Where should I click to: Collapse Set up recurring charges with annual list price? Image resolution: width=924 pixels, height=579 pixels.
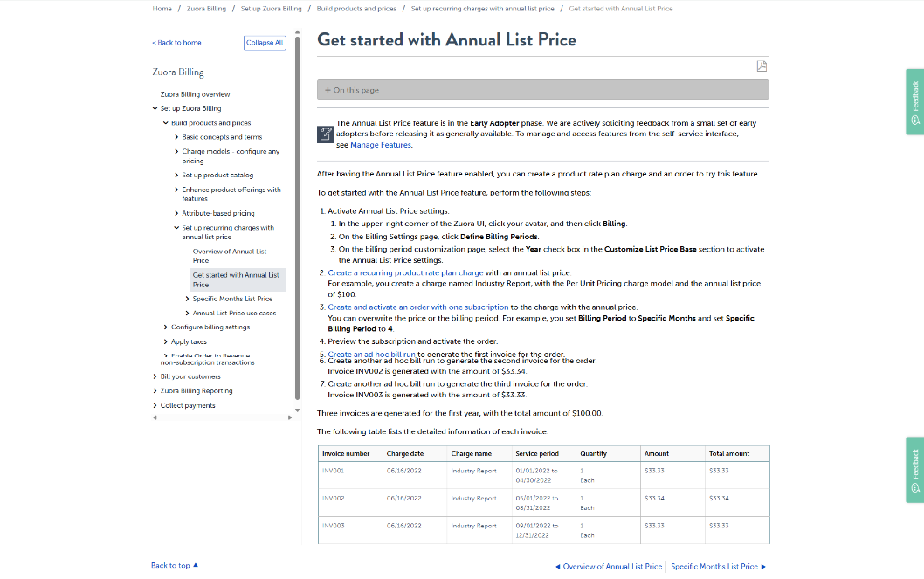pos(176,228)
